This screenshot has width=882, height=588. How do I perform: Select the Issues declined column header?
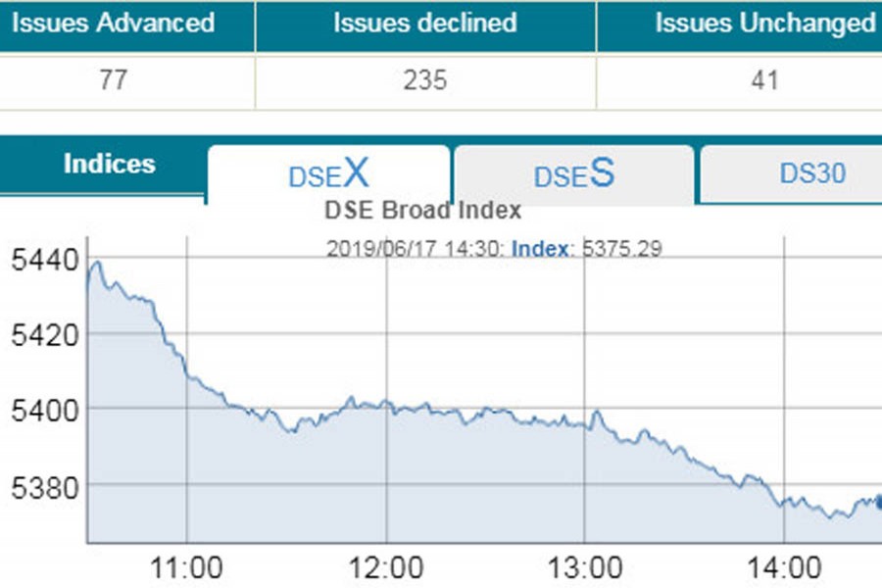[423, 23]
